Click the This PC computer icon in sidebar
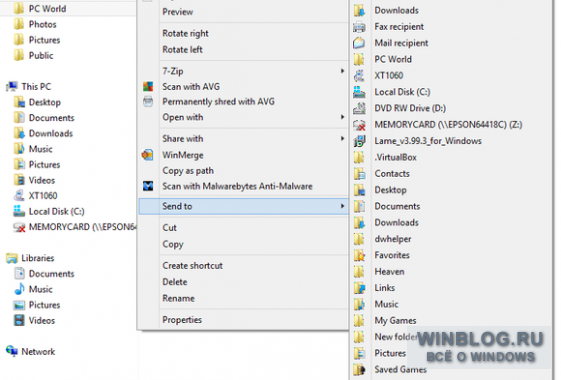 12,86
